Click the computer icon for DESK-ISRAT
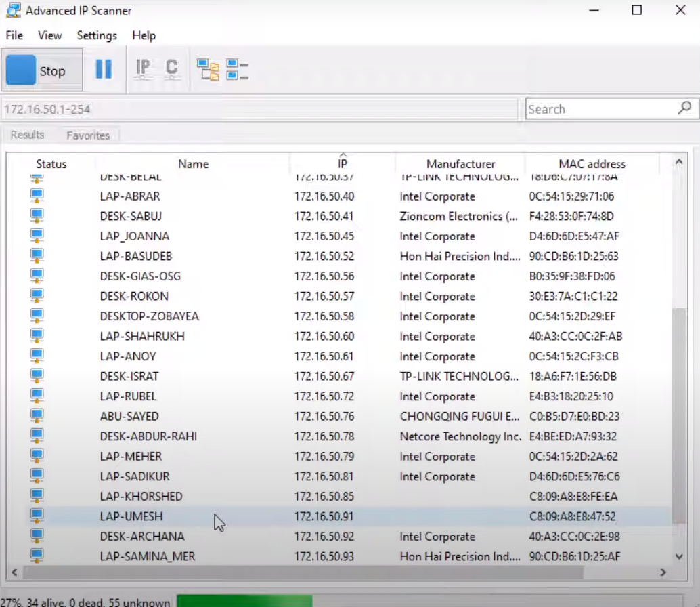The width and height of the screenshot is (700, 607). coord(37,376)
